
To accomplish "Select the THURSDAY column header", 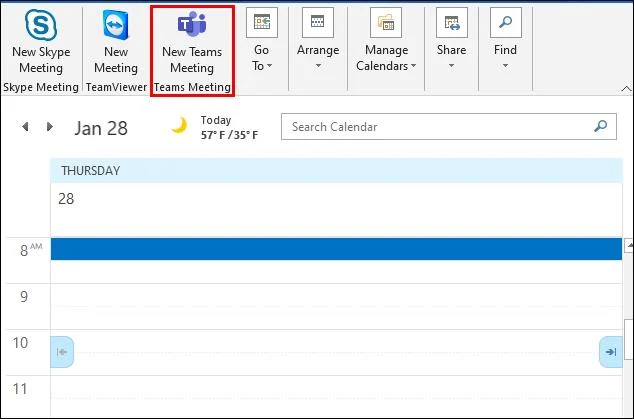I will [336, 170].
